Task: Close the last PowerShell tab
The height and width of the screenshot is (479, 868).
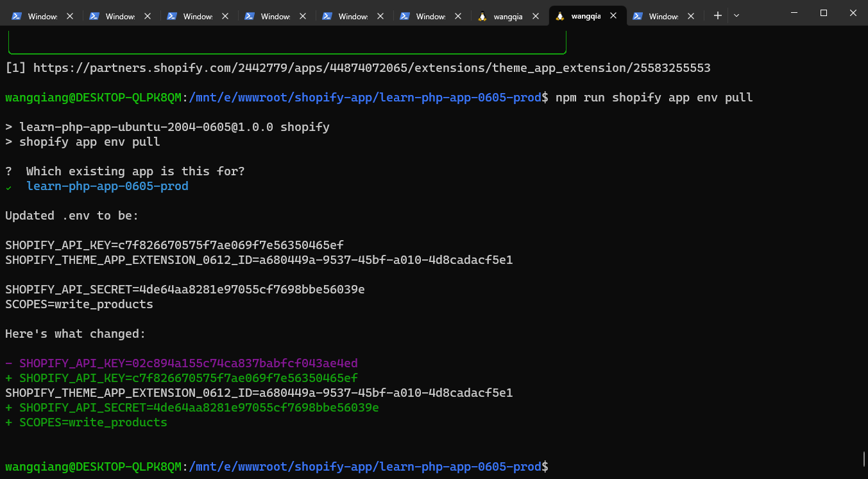Action: [x=691, y=16]
